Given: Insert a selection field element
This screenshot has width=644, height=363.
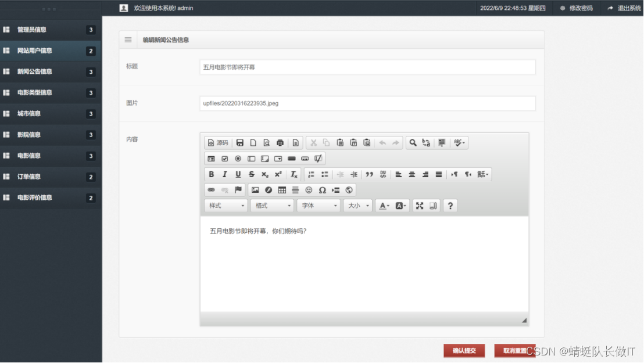Looking at the screenshot, I should (x=278, y=159).
